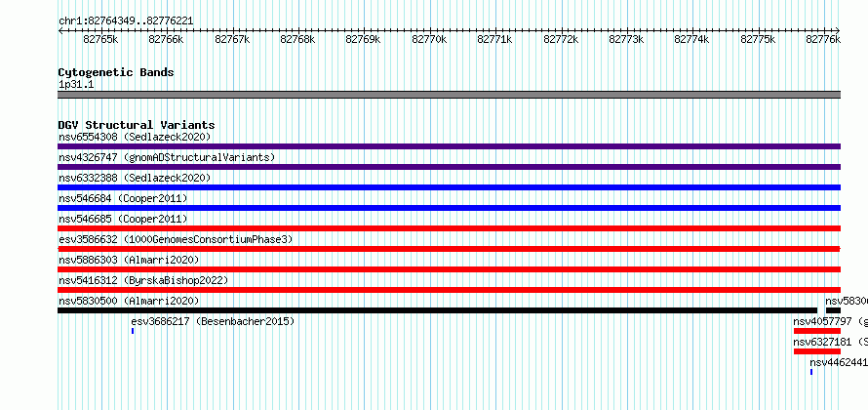Click the purple bar under nsv4326747
The height and width of the screenshot is (410, 868).
[449, 167]
